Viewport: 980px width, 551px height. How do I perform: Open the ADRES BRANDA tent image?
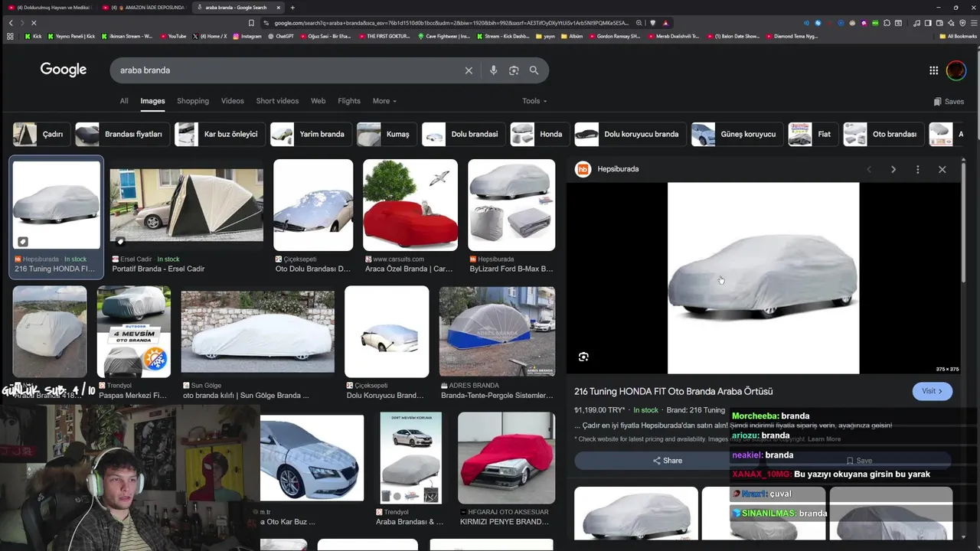497,331
